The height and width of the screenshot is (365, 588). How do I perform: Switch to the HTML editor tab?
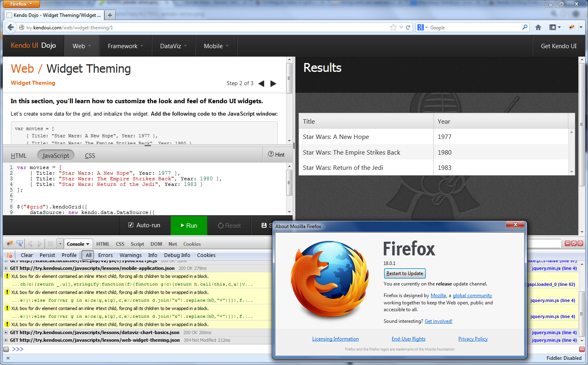(19, 155)
